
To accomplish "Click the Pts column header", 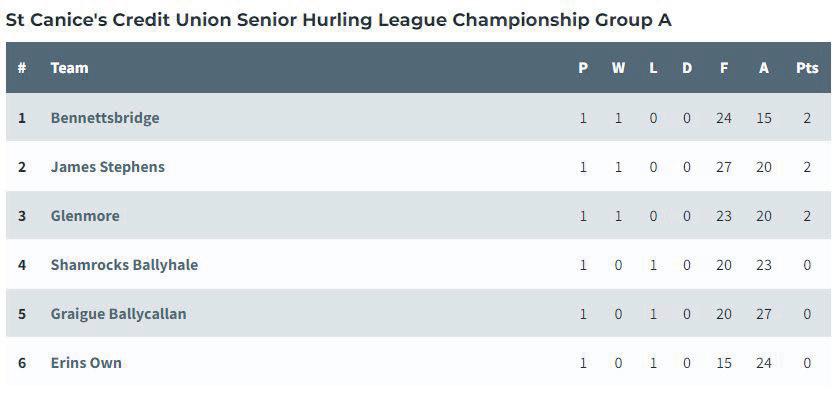I will 807,68.
